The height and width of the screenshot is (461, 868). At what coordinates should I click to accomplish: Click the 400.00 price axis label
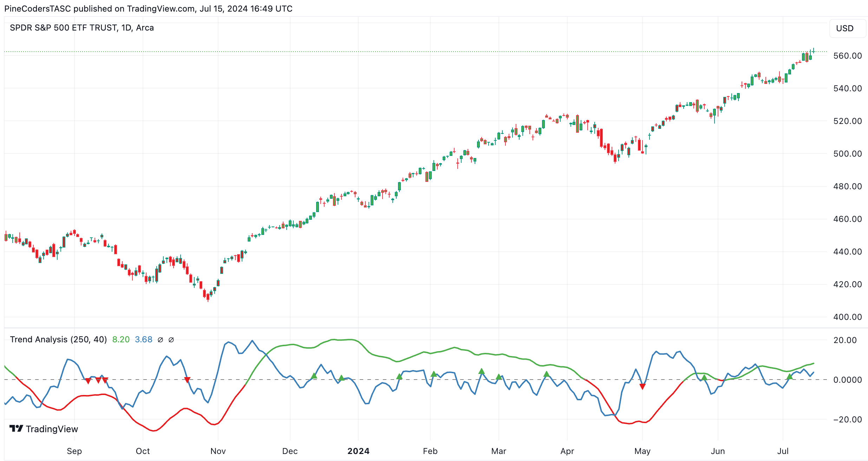(x=847, y=317)
